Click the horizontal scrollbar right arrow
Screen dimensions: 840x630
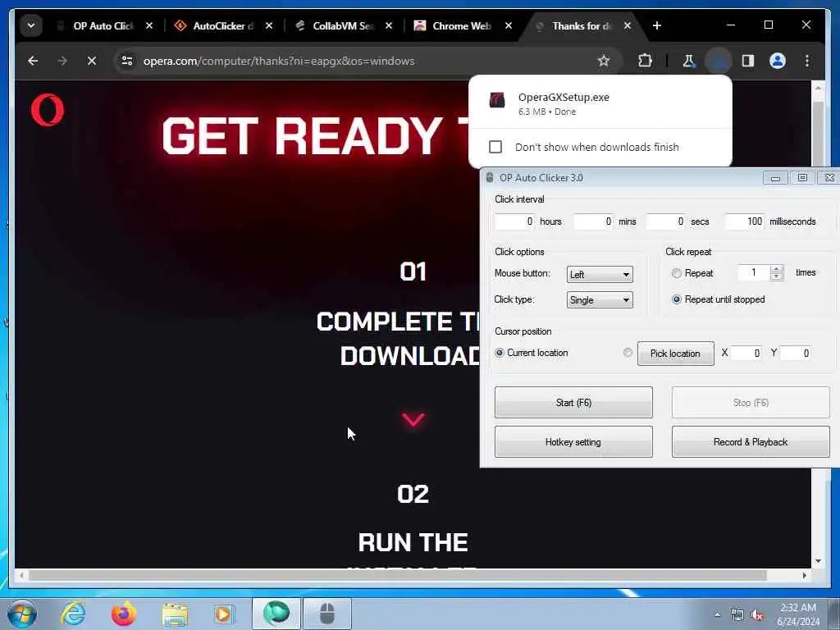point(804,575)
